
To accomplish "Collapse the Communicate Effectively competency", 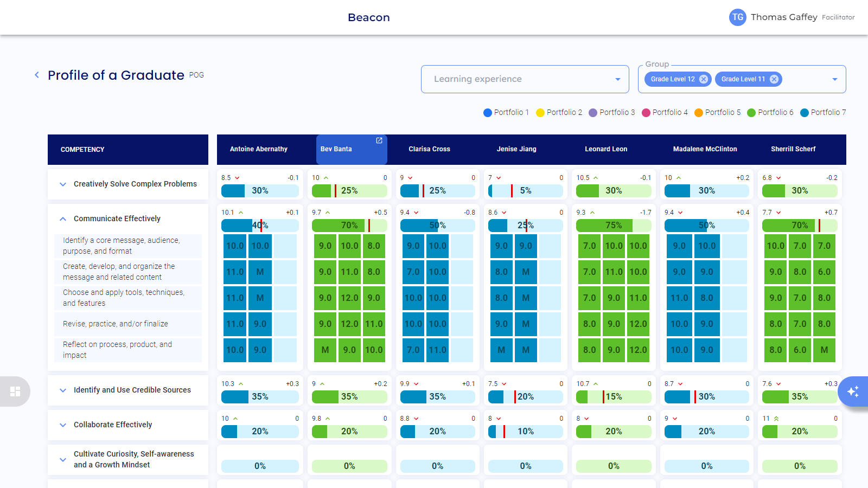I will click(x=63, y=219).
